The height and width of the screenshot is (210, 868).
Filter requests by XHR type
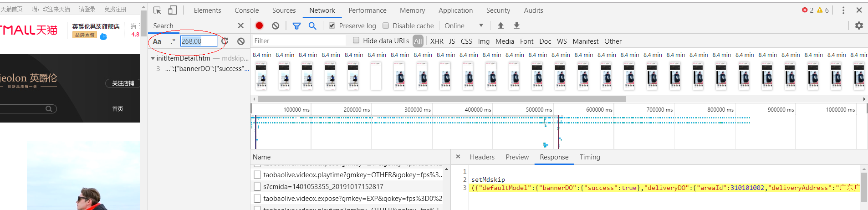(x=437, y=41)
